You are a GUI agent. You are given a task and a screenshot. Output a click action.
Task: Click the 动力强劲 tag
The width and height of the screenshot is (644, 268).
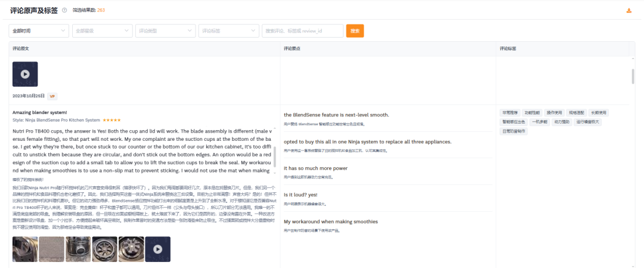[x=562, y=122]
